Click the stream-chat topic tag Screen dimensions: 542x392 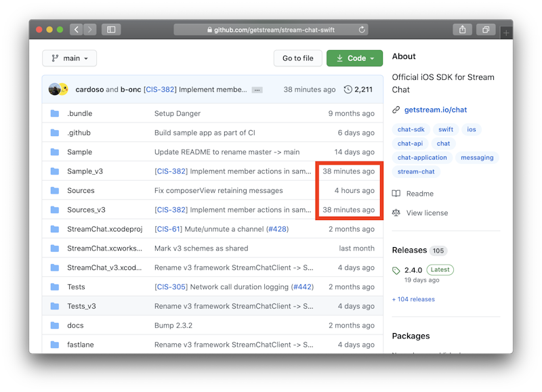click(x=417, y=172)
